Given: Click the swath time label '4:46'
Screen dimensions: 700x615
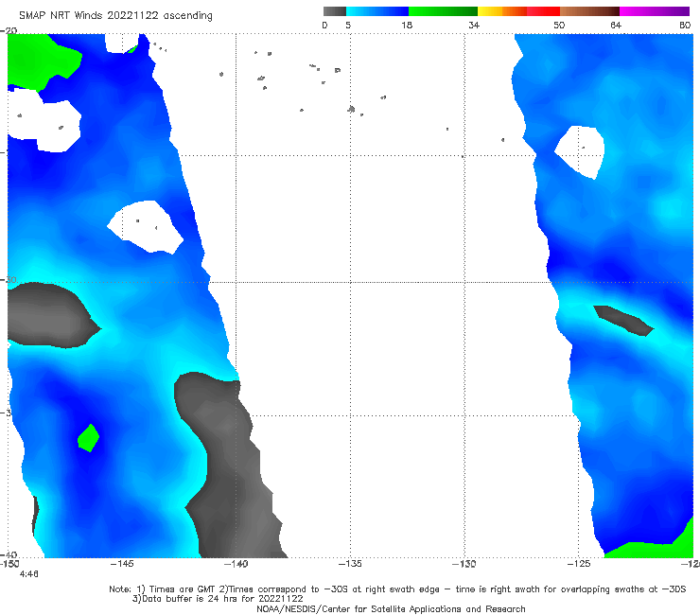Looking at the screenshot, I should click(x=29, y=574).
